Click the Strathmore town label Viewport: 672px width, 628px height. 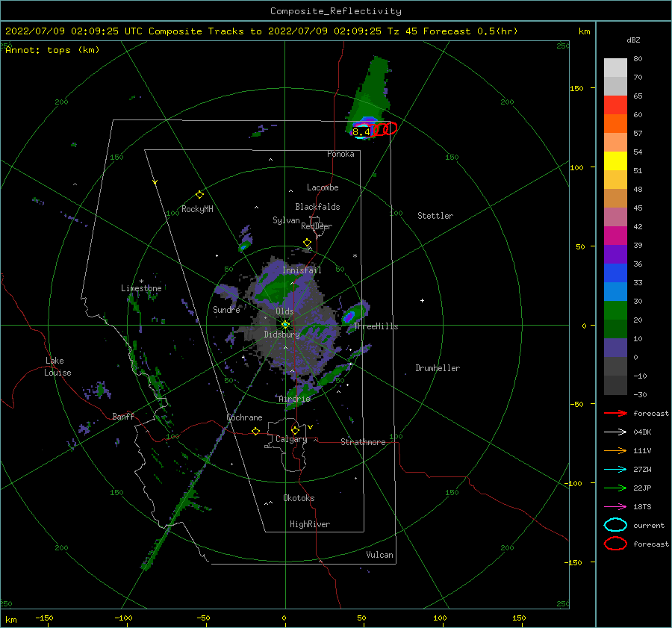click(363, 442)
